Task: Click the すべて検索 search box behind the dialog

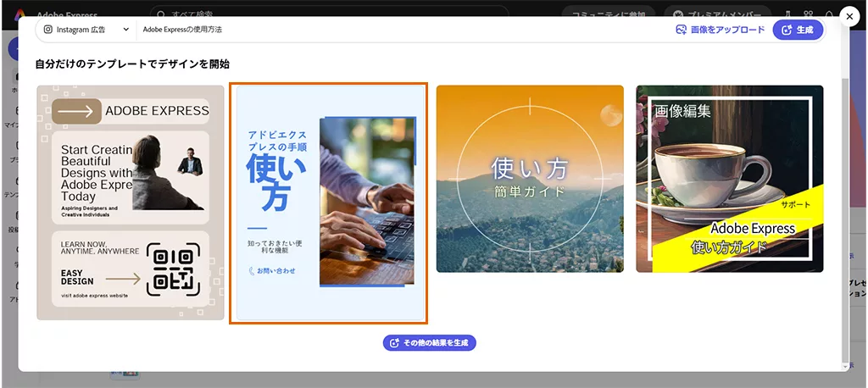Action: tap(330, 12)
